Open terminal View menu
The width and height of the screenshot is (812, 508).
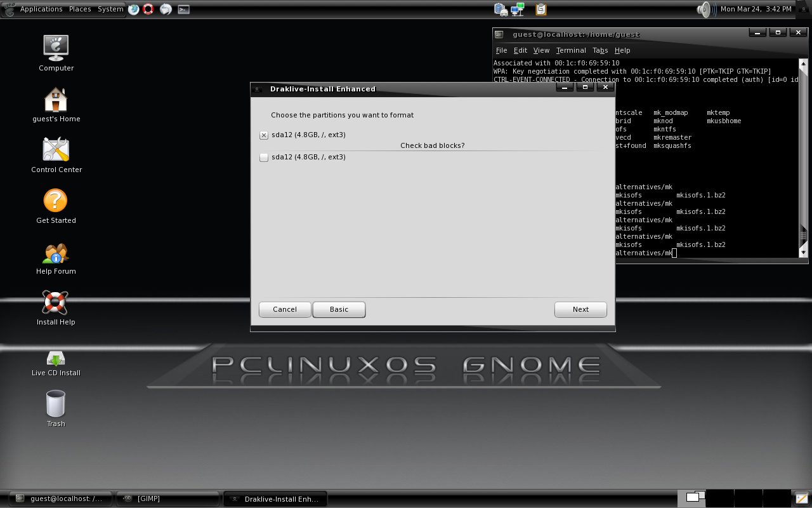click(541, 50)
